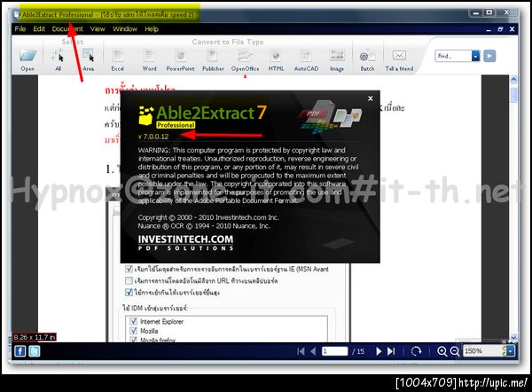Convert to Word from the toolbar

click(x=149, y=59)
